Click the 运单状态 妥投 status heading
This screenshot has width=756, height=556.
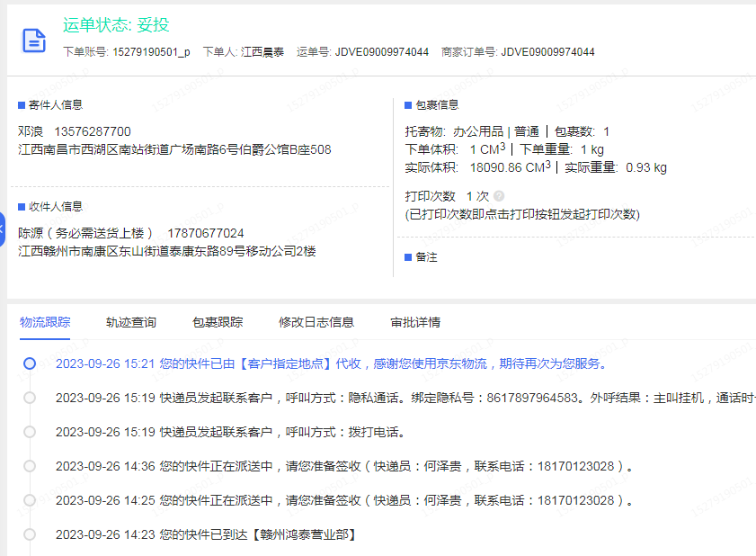116,24
